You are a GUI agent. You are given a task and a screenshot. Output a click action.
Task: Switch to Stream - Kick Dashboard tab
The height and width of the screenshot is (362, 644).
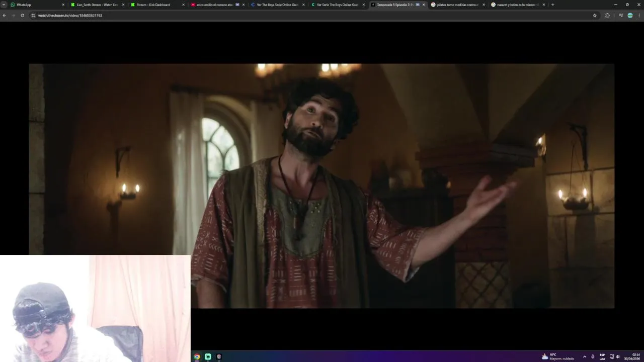pyautogui.click(x=157, y=5)
